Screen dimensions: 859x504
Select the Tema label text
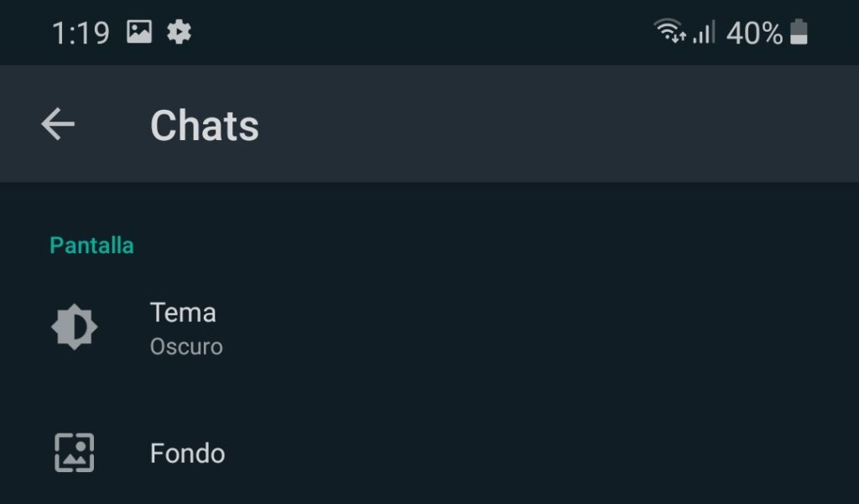pos(183,313)
